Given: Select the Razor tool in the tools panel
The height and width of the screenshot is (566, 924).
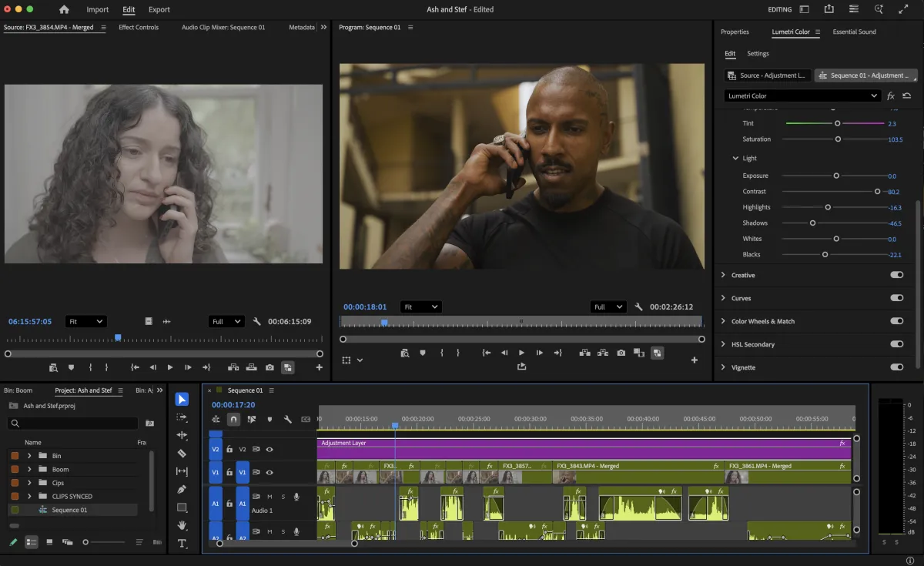Looking at the screenshot, I should click(182, 454).
